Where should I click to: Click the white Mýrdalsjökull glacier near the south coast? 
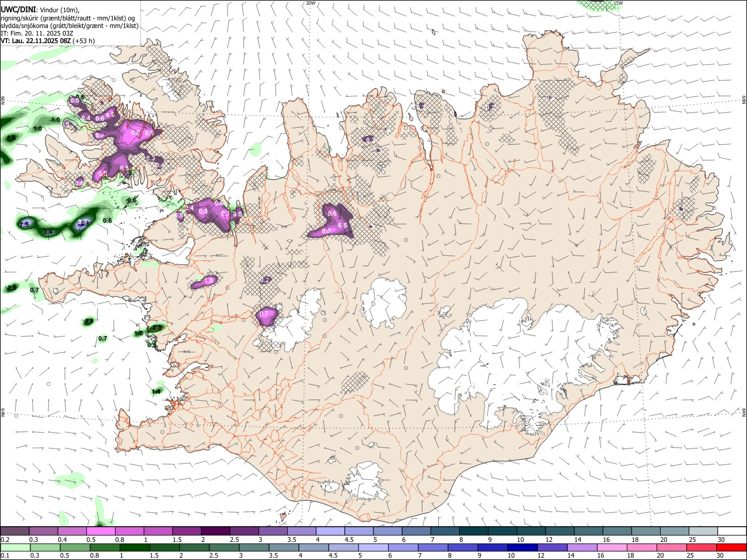tap(366, 481)
